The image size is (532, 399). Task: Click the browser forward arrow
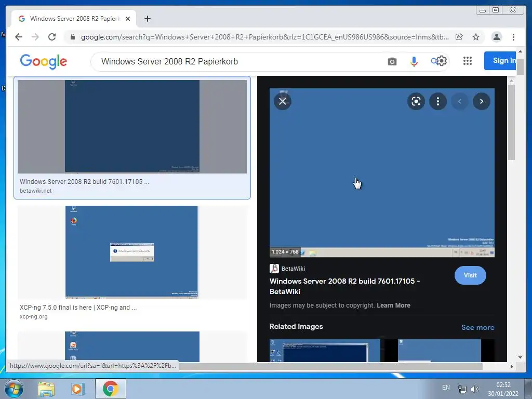click(35, 37)
